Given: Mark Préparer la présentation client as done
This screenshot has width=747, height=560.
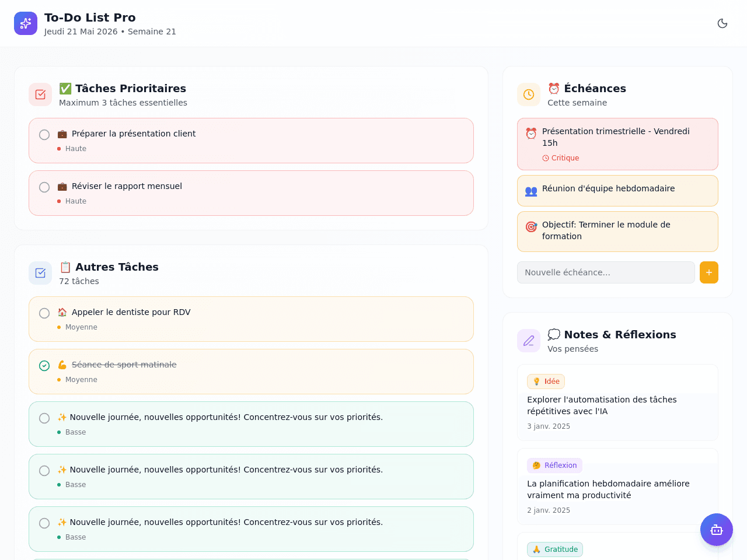Looking at the screenshot, I should (44, 135).
